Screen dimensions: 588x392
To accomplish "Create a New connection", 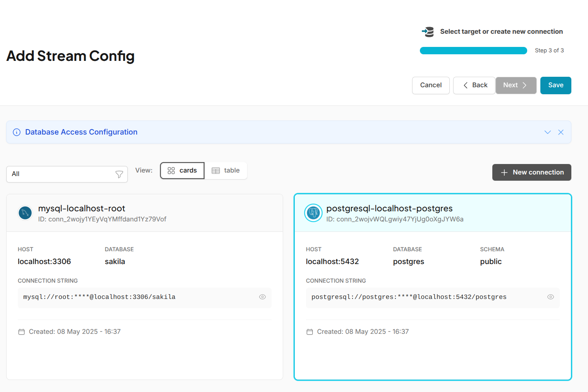I will point(531,172).
